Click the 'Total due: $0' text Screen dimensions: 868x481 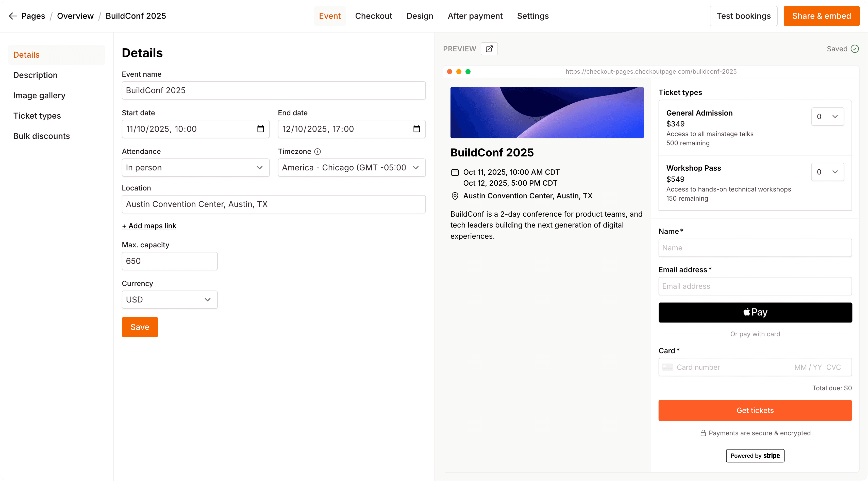832,388
